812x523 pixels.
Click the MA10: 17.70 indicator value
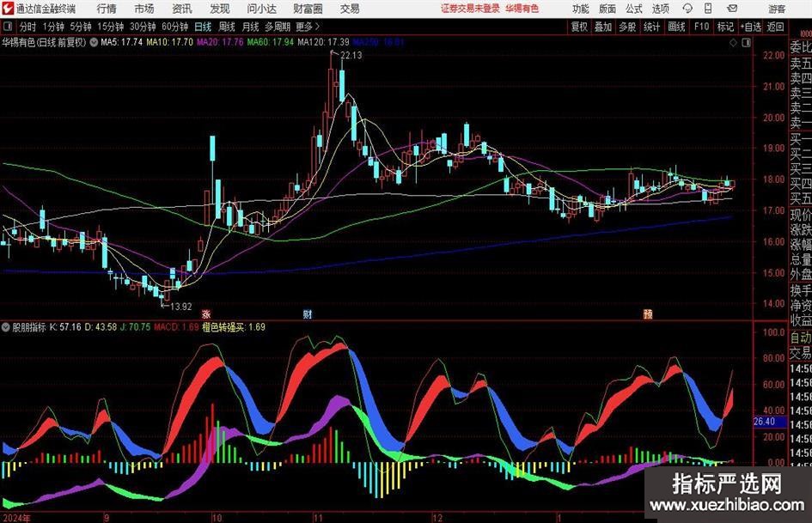point(169,42)
